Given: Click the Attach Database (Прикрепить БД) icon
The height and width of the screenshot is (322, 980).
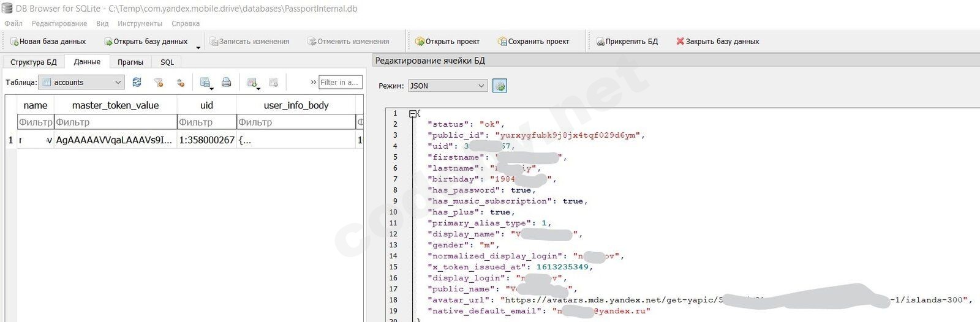Looking at the screenshot, I should point(600,42).
